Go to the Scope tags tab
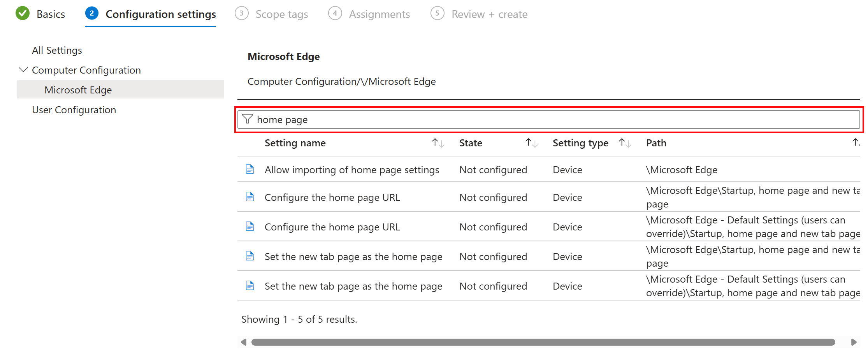 tap(282, 14)
